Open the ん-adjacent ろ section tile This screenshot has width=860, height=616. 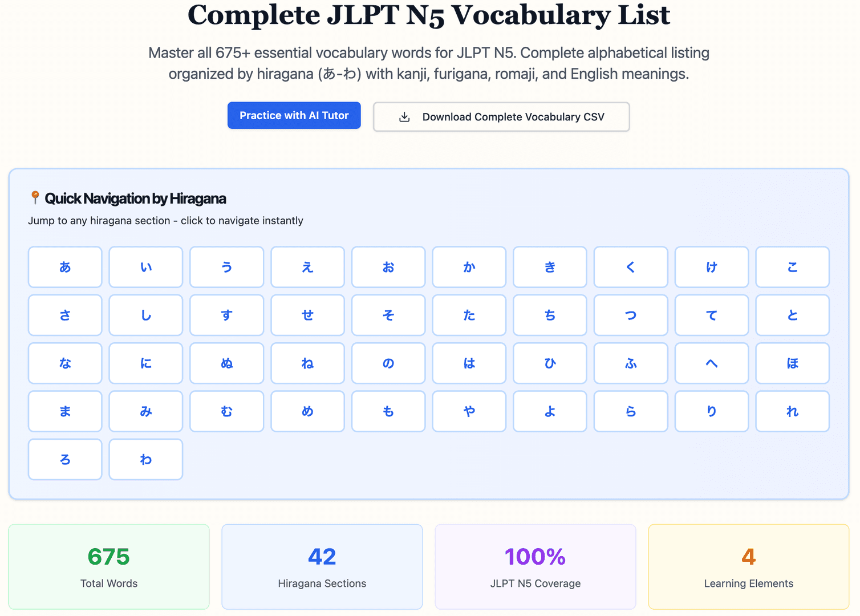coord(65,459)
